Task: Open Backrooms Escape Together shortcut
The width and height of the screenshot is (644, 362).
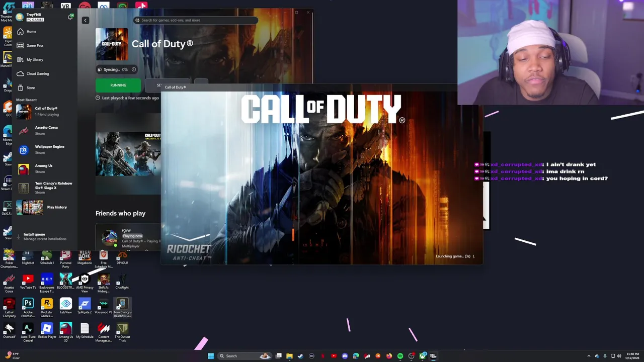Action: 47,284
